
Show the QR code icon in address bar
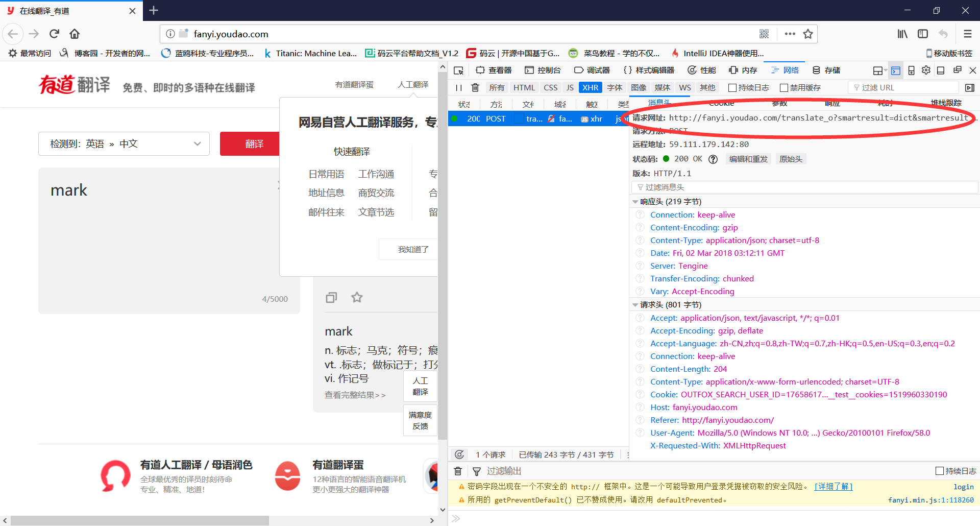(x=764, y=34)
